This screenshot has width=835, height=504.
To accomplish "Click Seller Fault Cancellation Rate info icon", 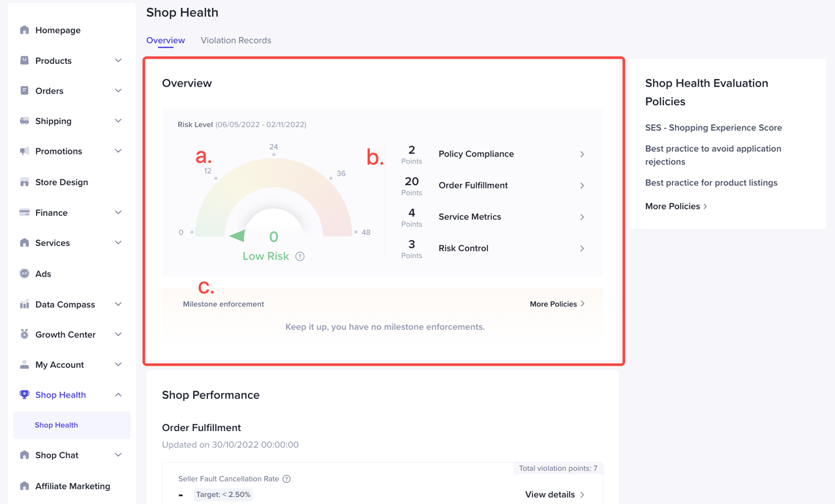I will [x=286, y=479].
